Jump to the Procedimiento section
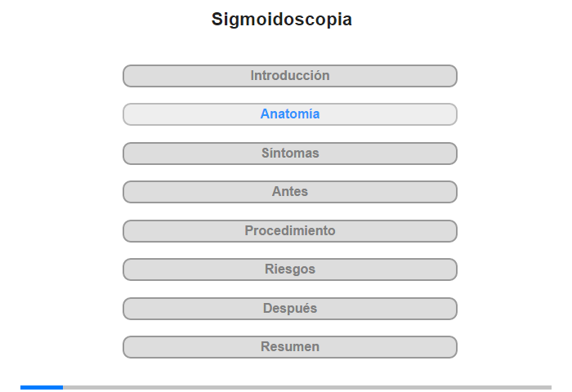 pyautogui.click(x=289, y=231)
